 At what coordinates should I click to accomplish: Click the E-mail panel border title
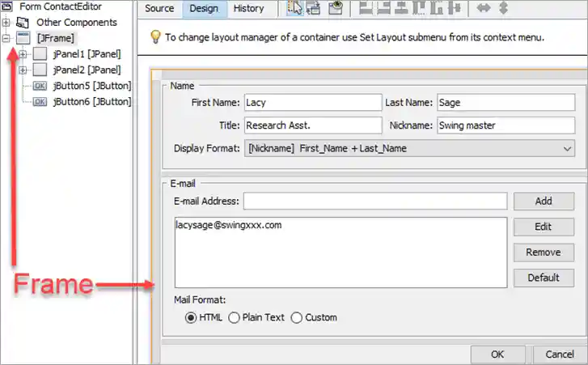(x=183, y=184)
